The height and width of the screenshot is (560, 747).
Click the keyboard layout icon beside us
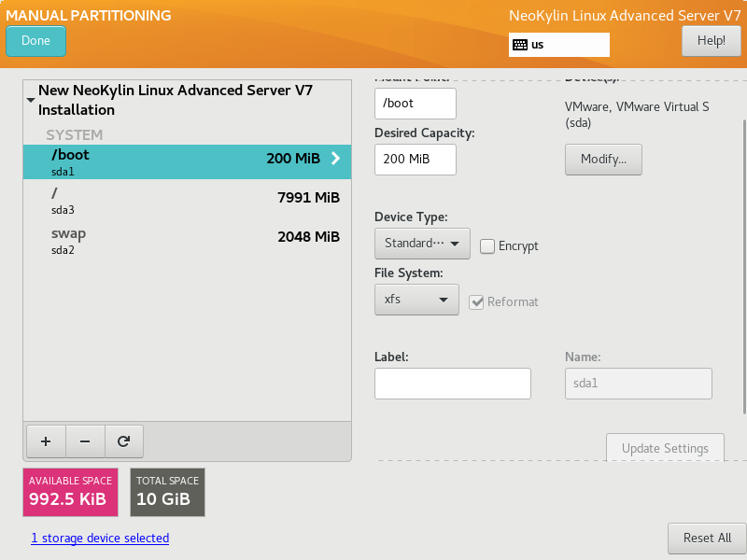[520, 45]
